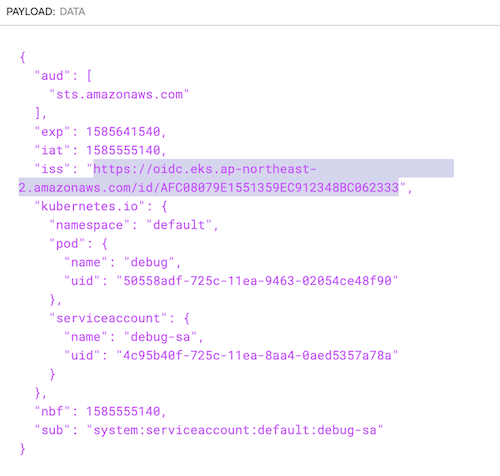Screen dimensions: 500x476
Task: Click the pod name value "debug"
Action: [x=149, y=263]
